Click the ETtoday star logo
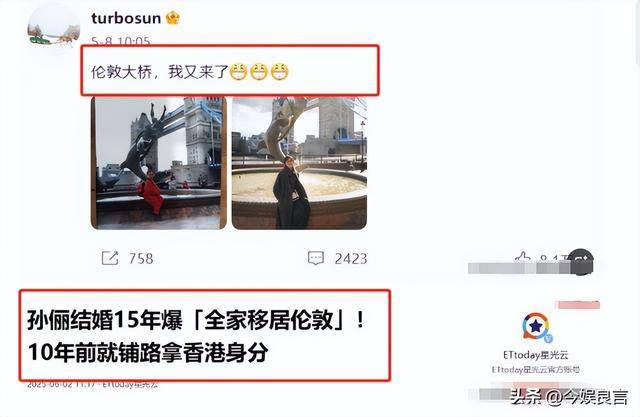The width and height of the screenshot is (640, 417). (x=536, y=326)
